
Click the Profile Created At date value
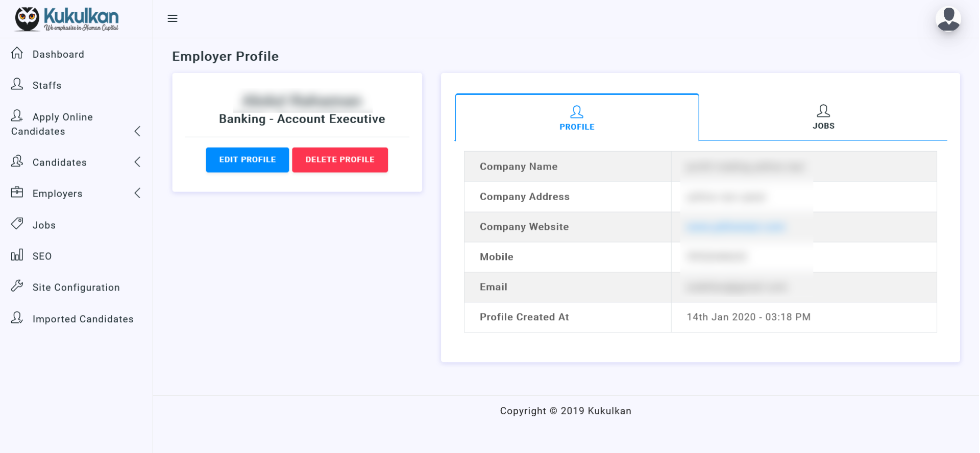(748, 317)
